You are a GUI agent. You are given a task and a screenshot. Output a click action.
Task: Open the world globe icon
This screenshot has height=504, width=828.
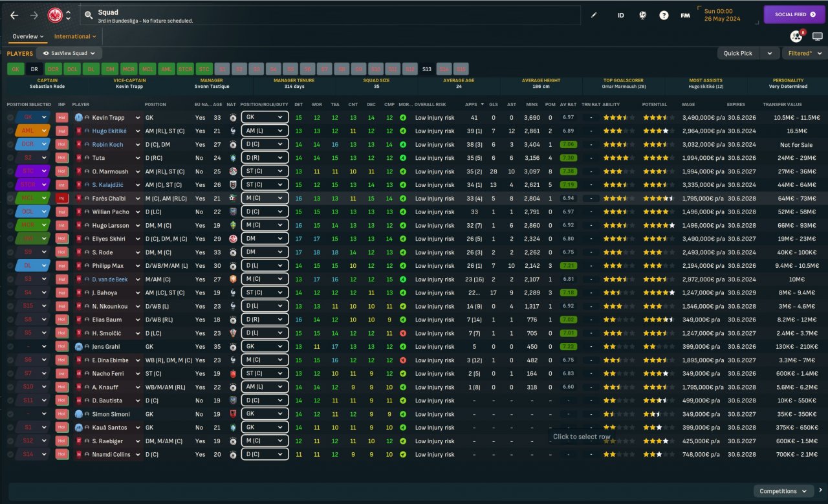click(x=642, y=15)
